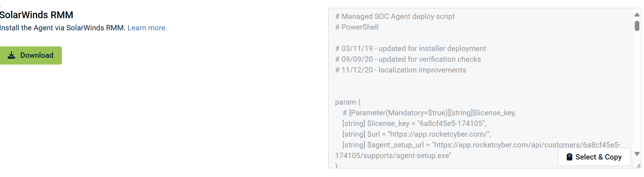This screenshot has height=177, width=644.
Task: Click the 'supports/agent-setup.exe' line in script
Action: point(393,156)
